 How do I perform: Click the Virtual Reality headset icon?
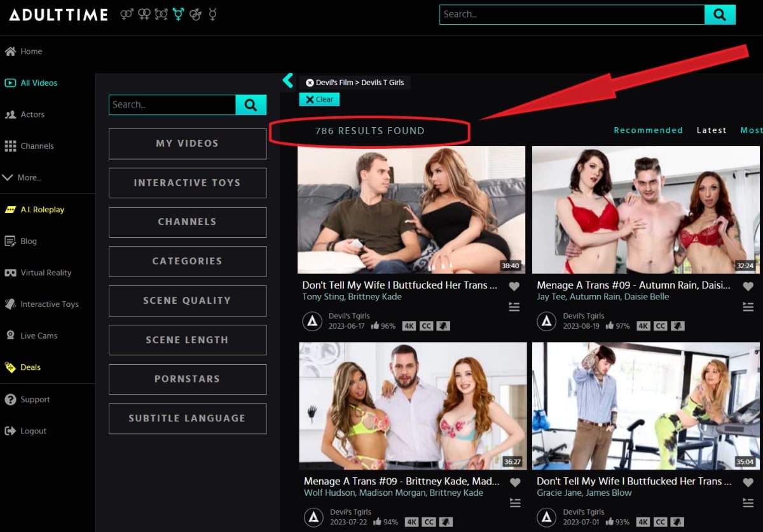[x=10, y=273]
